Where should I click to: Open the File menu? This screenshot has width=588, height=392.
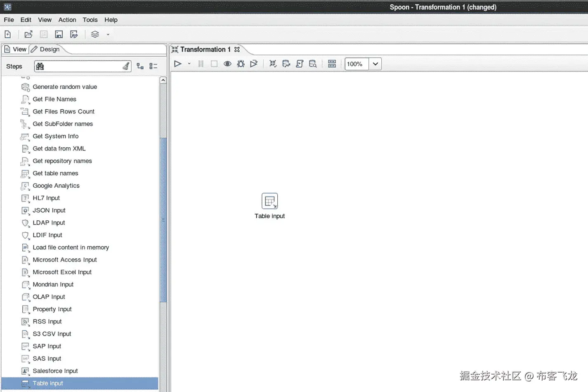(x=9, y=20)
